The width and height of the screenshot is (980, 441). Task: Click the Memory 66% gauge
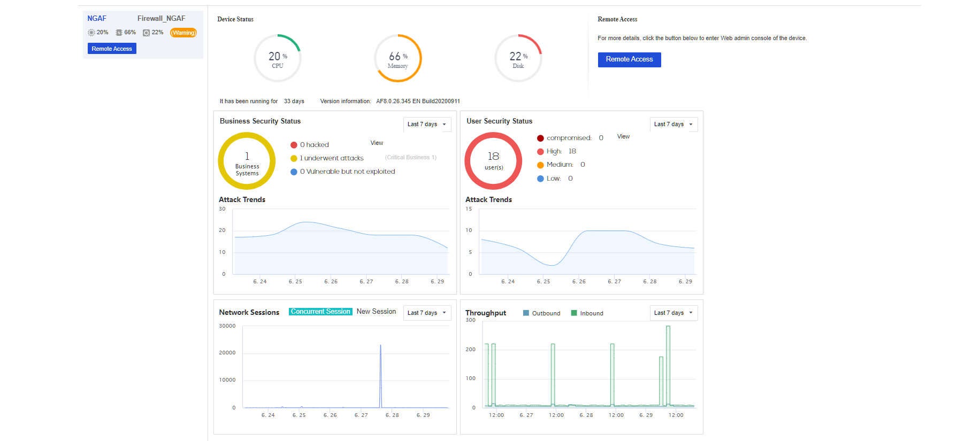pos(398,58)
